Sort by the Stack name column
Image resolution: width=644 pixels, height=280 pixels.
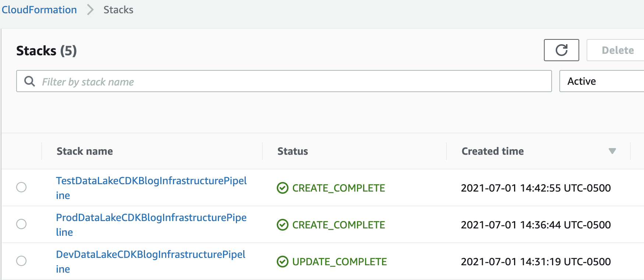pos(85,151)
